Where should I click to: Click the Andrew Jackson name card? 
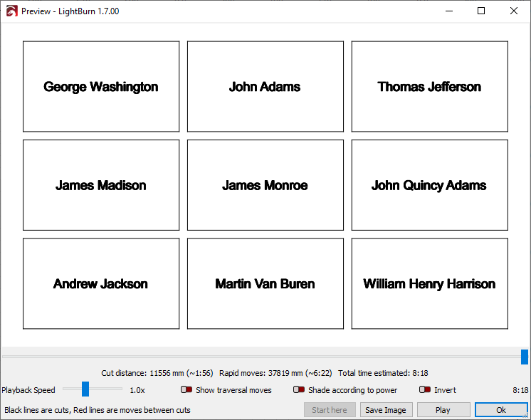[x=101, y=284]
